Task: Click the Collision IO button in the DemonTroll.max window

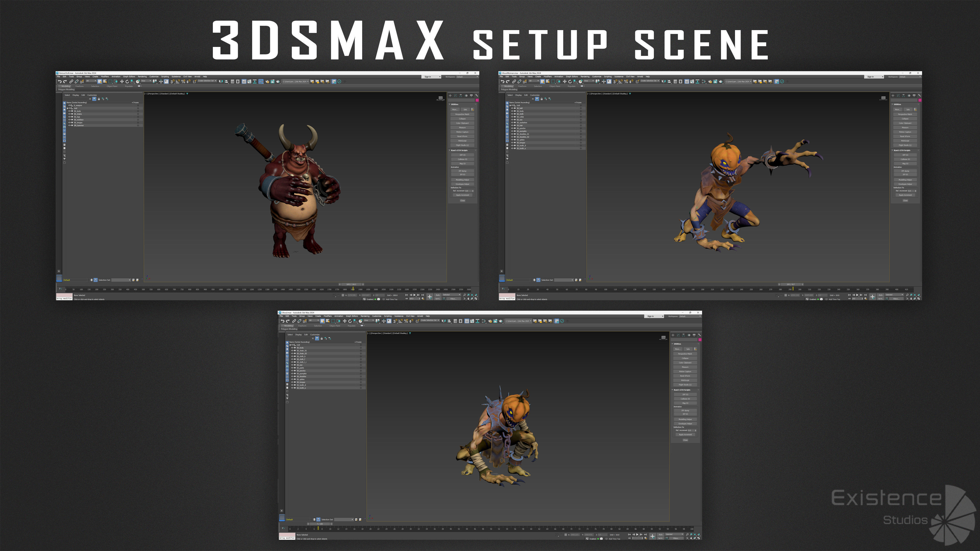Action: 462,159
